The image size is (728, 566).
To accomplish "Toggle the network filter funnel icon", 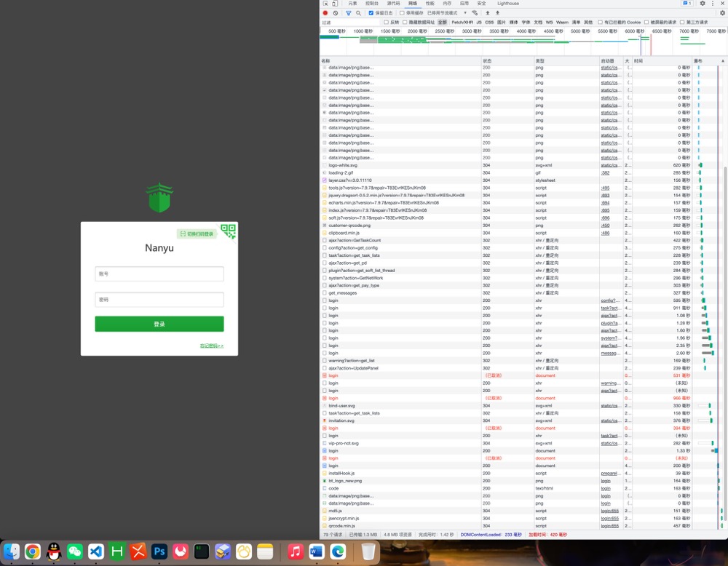I will [348, 13].
